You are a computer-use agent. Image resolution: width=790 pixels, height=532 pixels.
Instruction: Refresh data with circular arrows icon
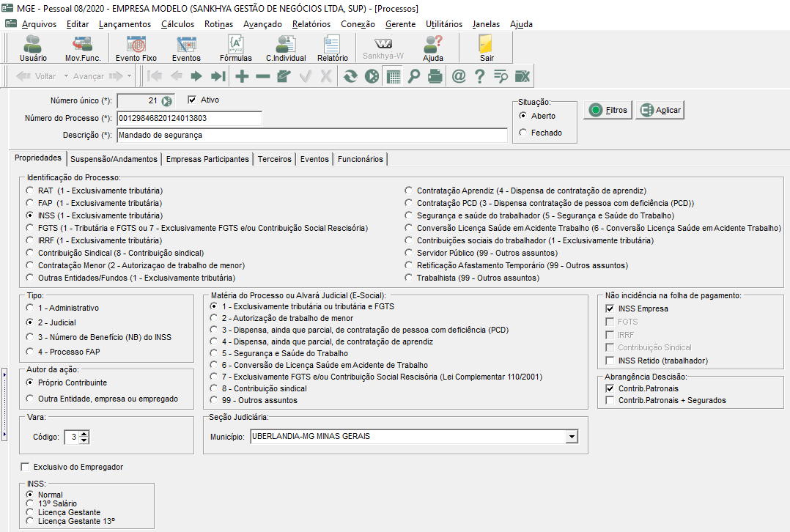350,76
